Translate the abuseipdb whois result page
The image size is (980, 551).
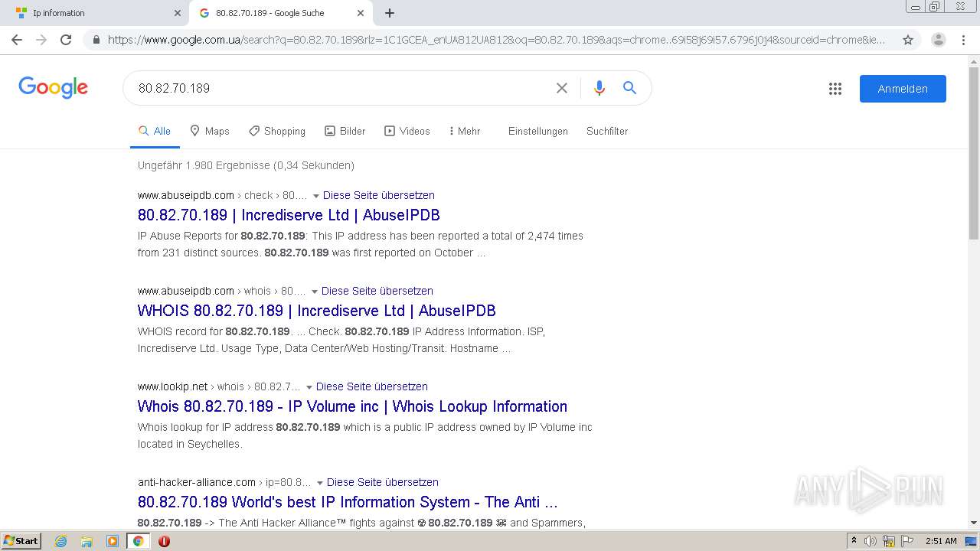click(x=377, y=291)
